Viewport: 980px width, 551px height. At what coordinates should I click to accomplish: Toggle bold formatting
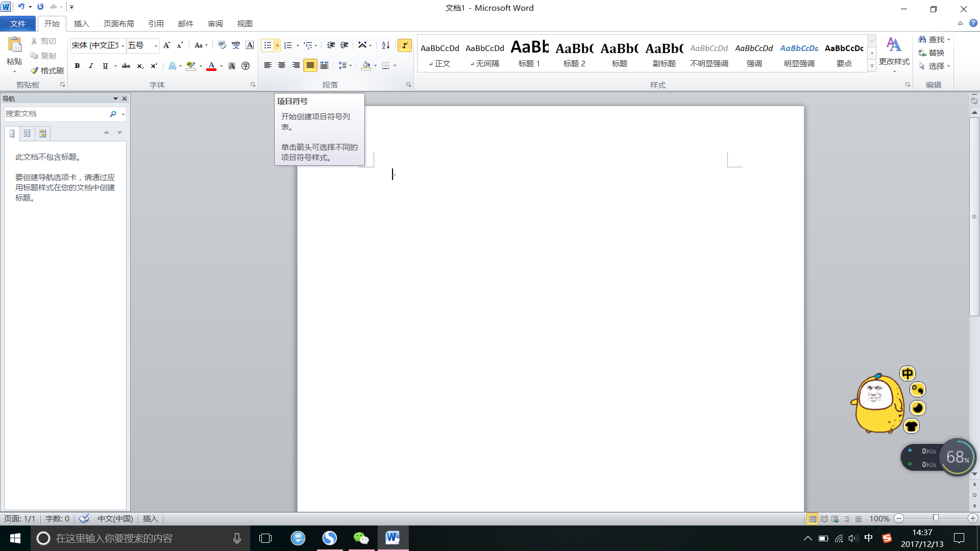pyautogui.click(x=77, y=66)
